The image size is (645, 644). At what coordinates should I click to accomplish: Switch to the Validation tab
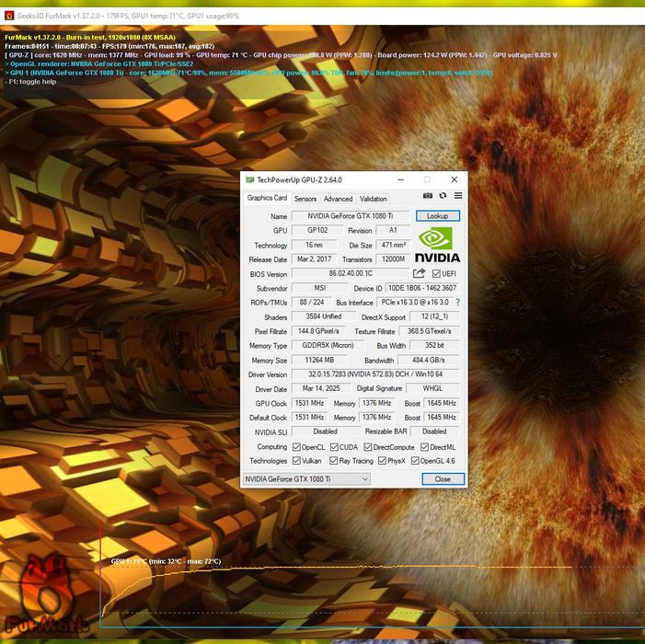coord(373,199)
